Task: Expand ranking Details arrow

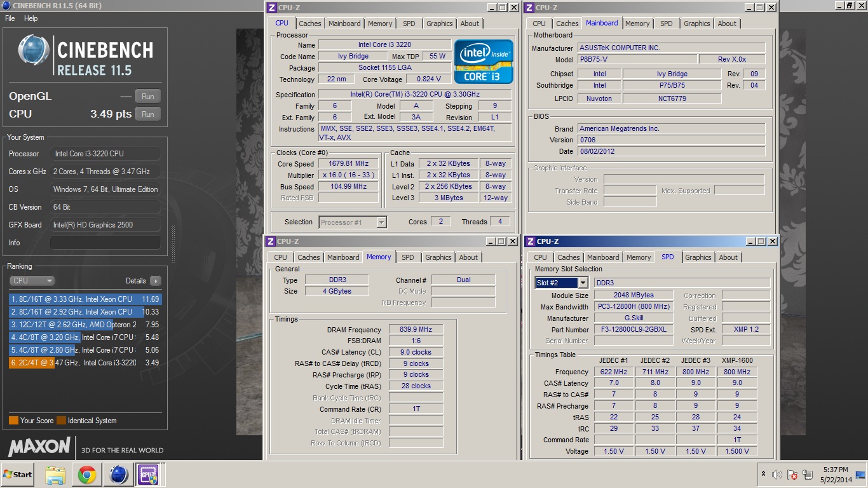Action: [155, 281]
